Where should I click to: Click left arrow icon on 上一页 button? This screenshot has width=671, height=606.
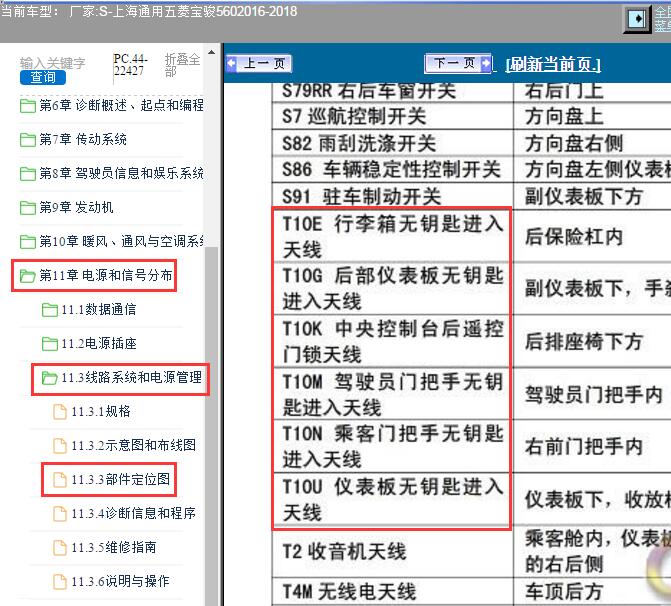tap(232, 64)
